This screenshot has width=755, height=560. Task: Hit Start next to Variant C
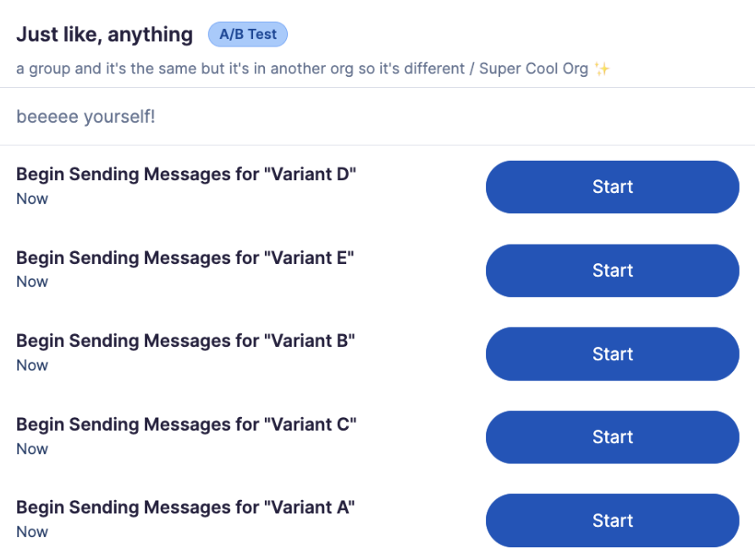pos(612,437)
